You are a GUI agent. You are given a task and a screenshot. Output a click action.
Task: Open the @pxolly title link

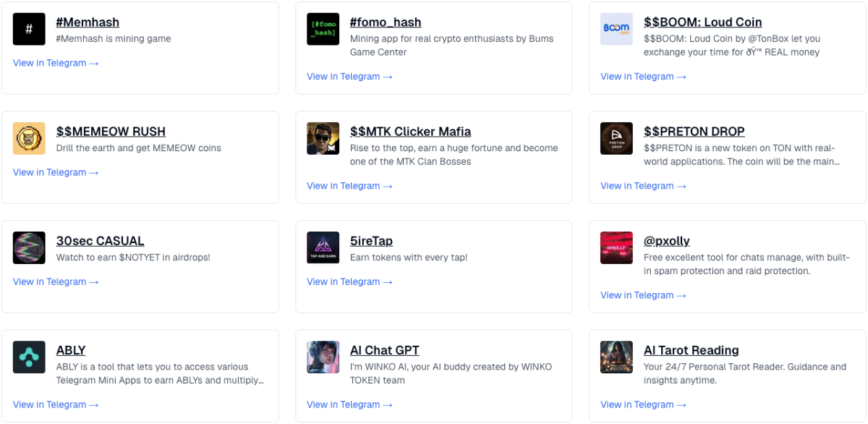point(667,241)
